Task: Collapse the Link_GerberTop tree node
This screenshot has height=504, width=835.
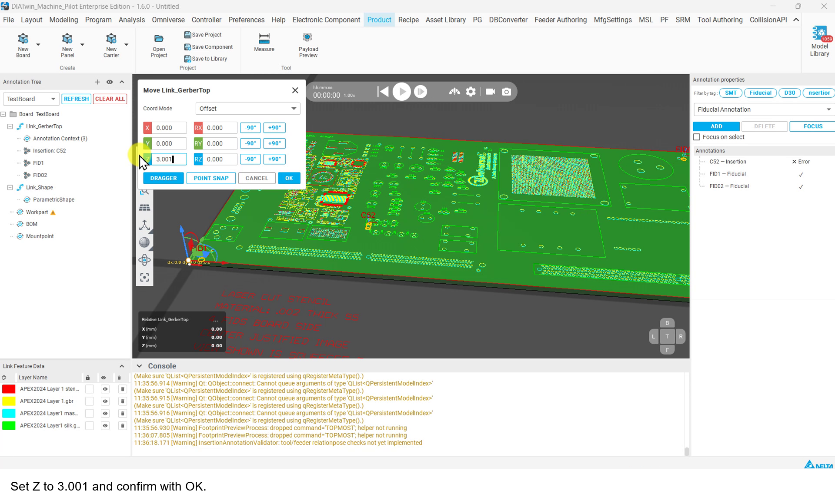Action: coord(10,126)
